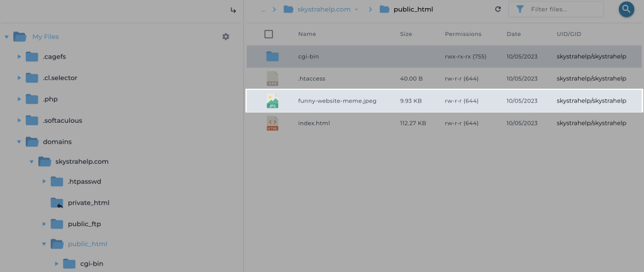Image resolution: width=644 pixels, height=272 pixels.
Task: Click the blue search magnifier button
Action: point(626,9)
